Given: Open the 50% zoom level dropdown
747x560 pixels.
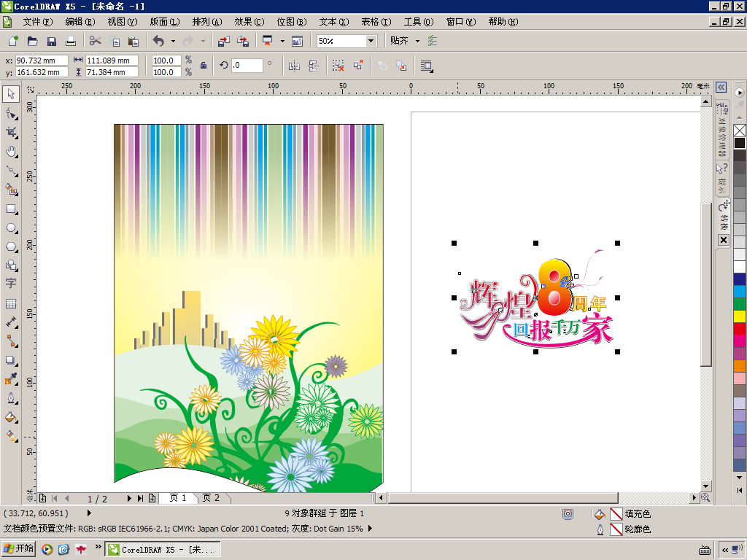Looking at the screenshot, I should coord(371,41).
